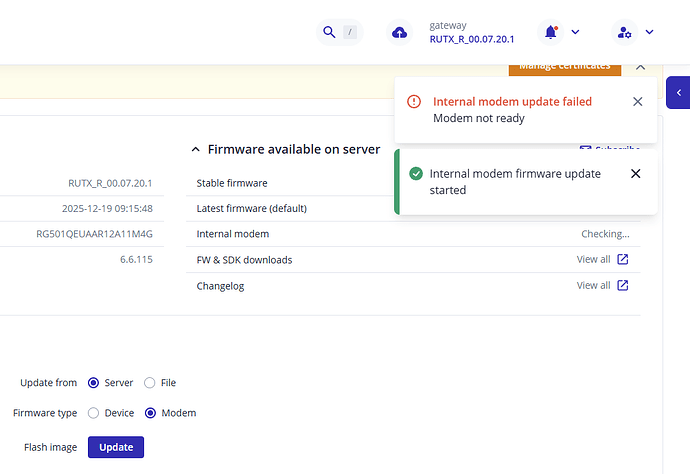Close the modem update failed notification
The height and width of the screenshot is (474, 690).
click(638, 101)
